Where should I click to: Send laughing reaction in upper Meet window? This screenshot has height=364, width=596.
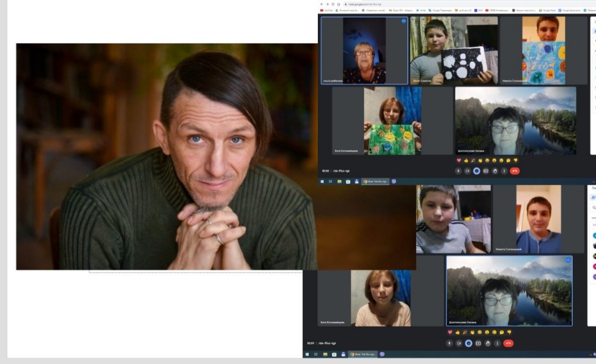click(487, 161)
